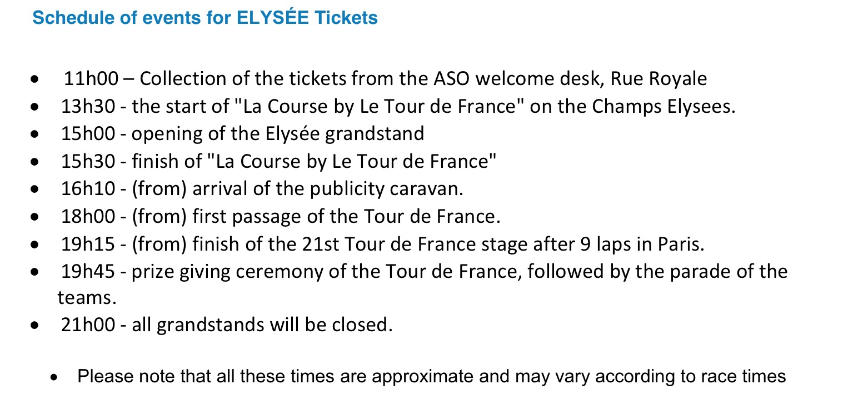Select the words 'Rue Royale'
Screen dimensions: 868x399
pos(659,79)
